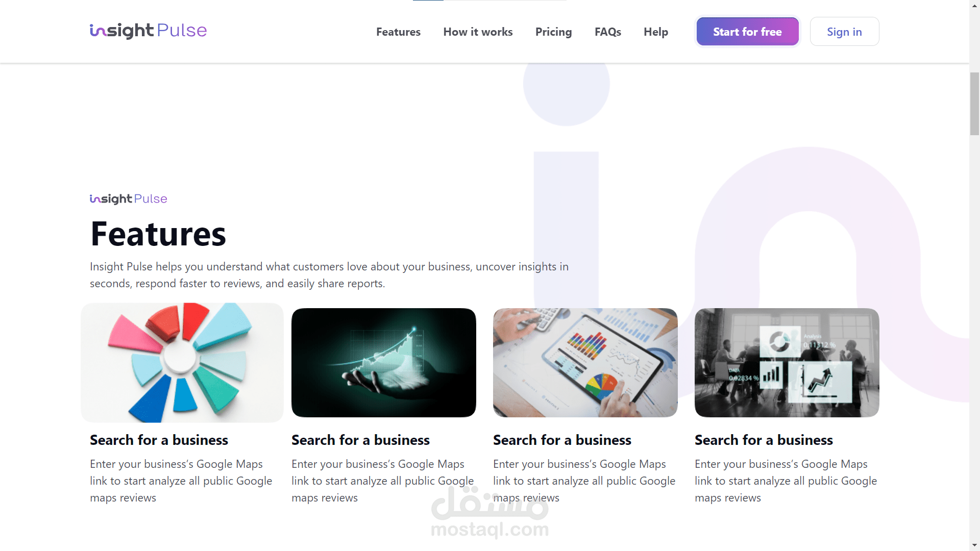
Task: Select FAQs in the navigation bar
Action: click(607, 32)
